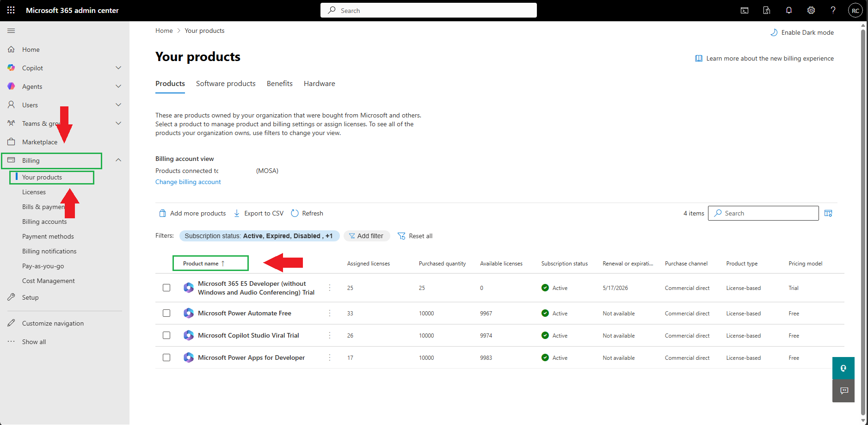Click the top global Search box

pyautogui.click(x=429, y=10)
